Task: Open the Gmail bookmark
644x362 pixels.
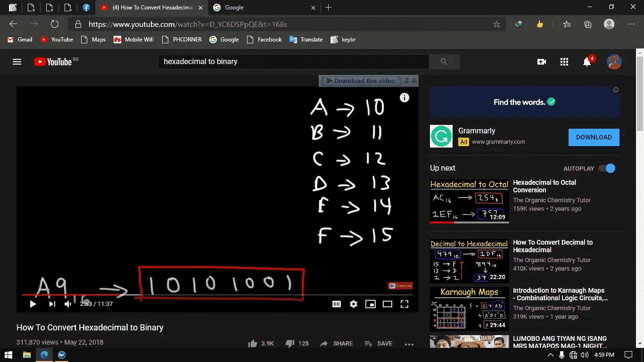Action: 20,40
